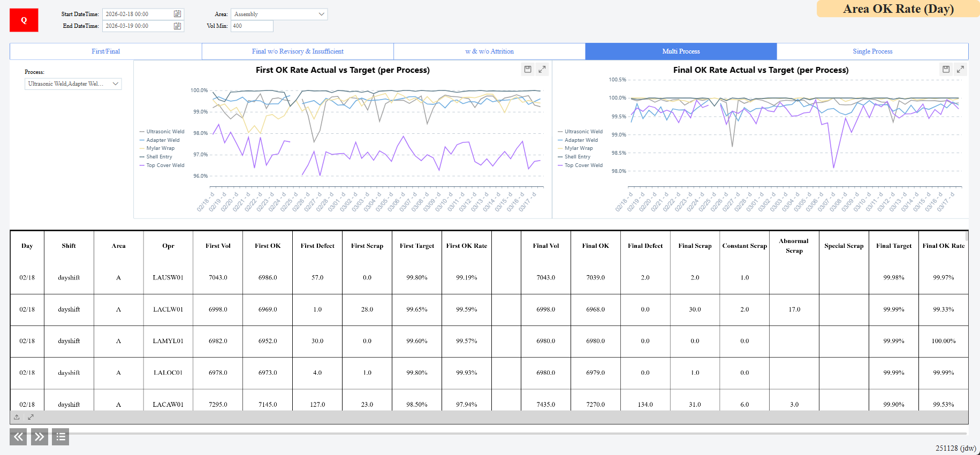Open the w & w/o Attrition tab
Viewport: 980px width, 455px height.
click(489, 51)
